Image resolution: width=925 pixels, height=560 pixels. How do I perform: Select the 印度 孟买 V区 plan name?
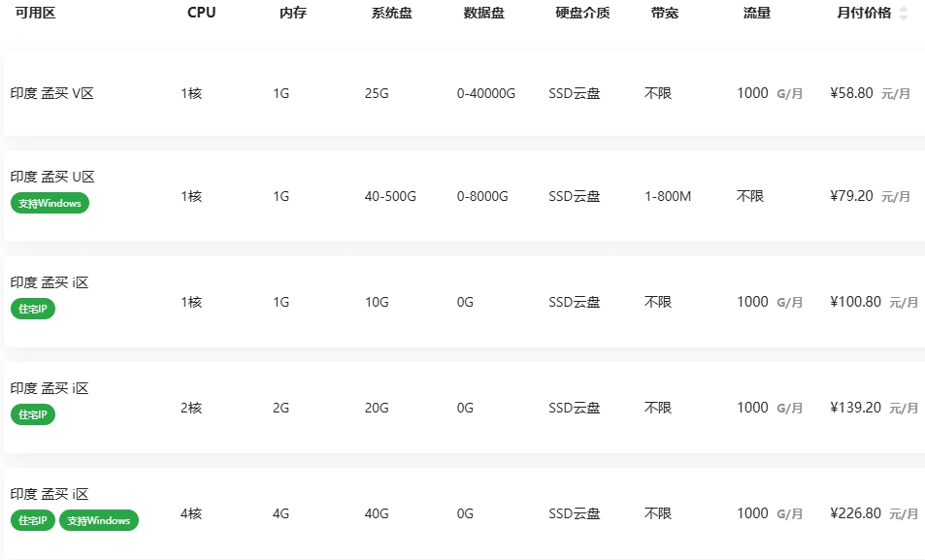coord(52,94)
